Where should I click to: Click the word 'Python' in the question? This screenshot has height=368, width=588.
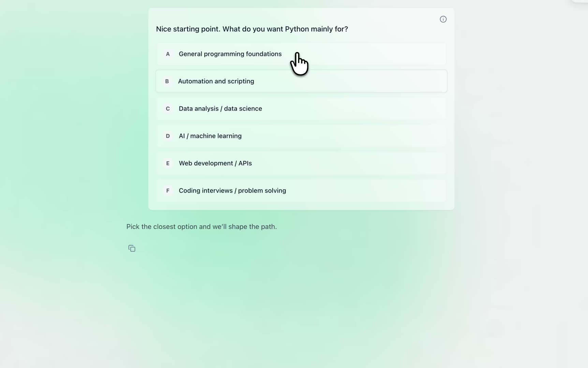click(297, 29)
